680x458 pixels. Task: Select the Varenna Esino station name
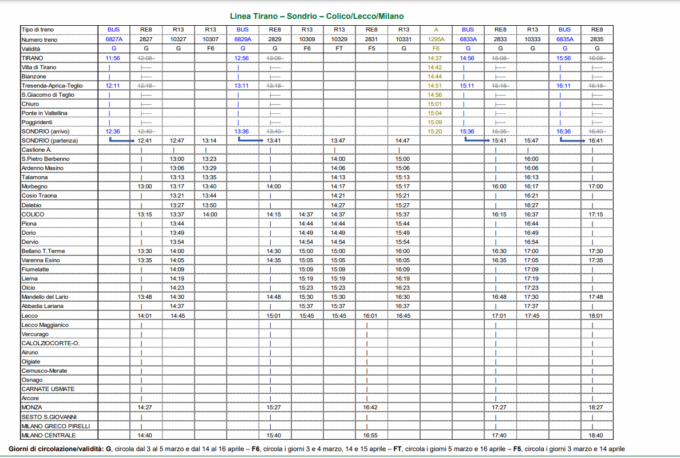[43, 260]
